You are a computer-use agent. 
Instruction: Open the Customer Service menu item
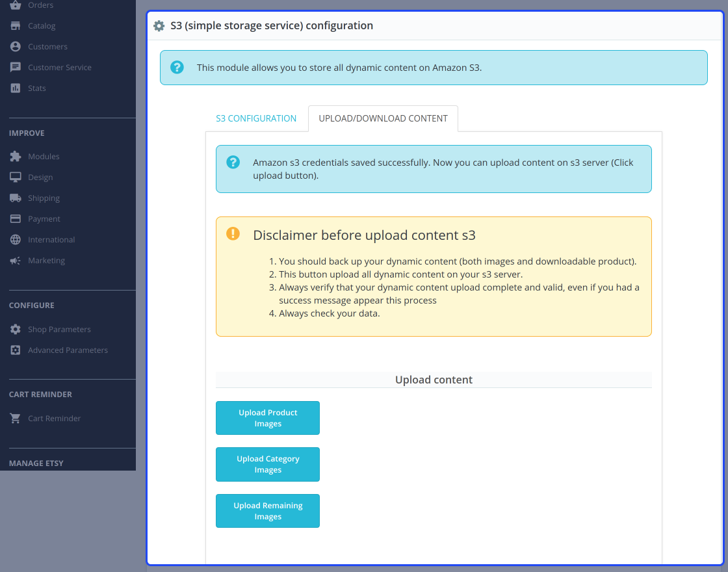click(x=59, y=68)
